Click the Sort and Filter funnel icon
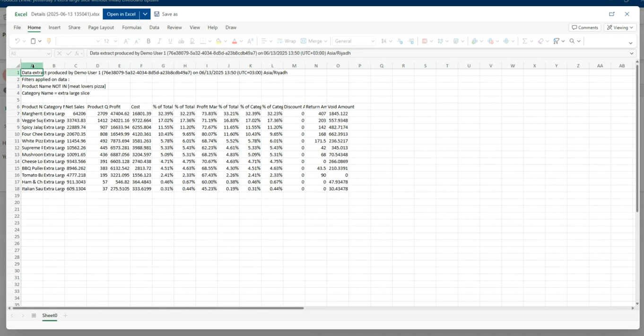The image size is (644, 336). pyautogui.click(x=557, y=41)
